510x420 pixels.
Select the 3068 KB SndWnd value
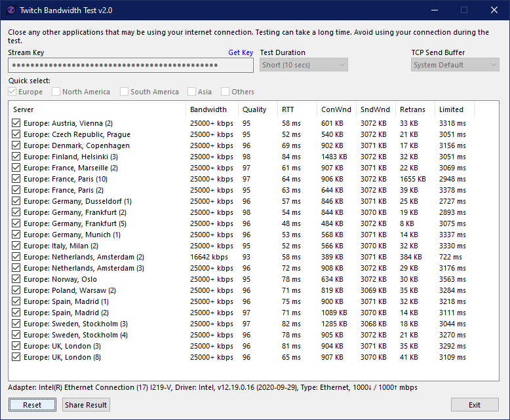click(x=374, y=324)
